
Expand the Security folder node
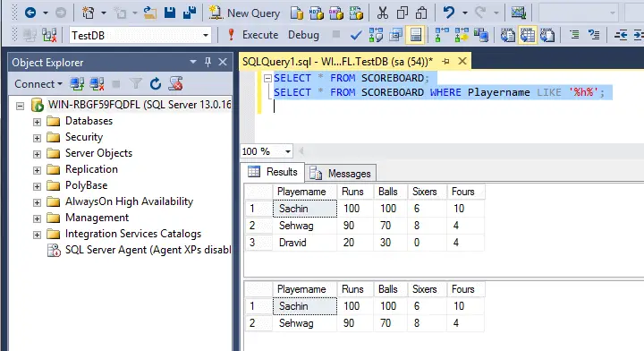click(37, 138)
